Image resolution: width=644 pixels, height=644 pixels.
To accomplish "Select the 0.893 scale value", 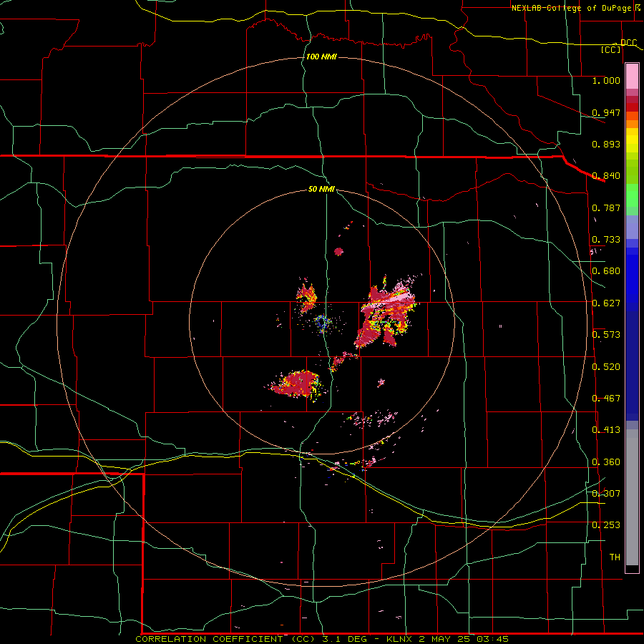I will click(x=606, y=144).
